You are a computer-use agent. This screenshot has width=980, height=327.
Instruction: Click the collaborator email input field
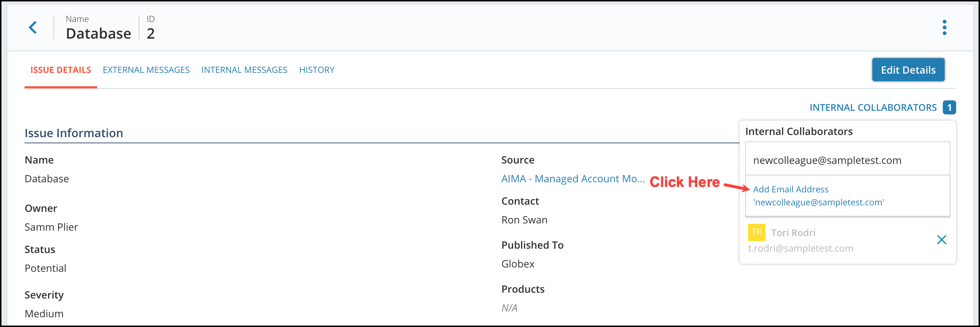pos(847,159)
